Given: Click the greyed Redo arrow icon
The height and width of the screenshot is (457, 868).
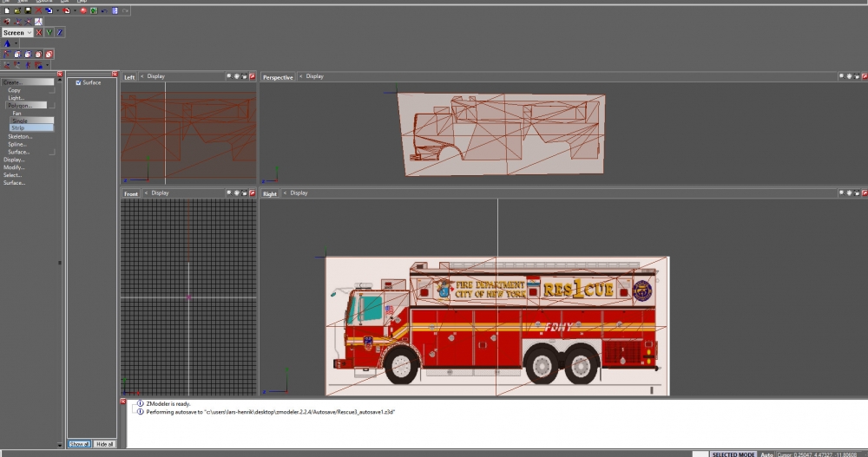Looking at the screenshot, I should point(125,10).
